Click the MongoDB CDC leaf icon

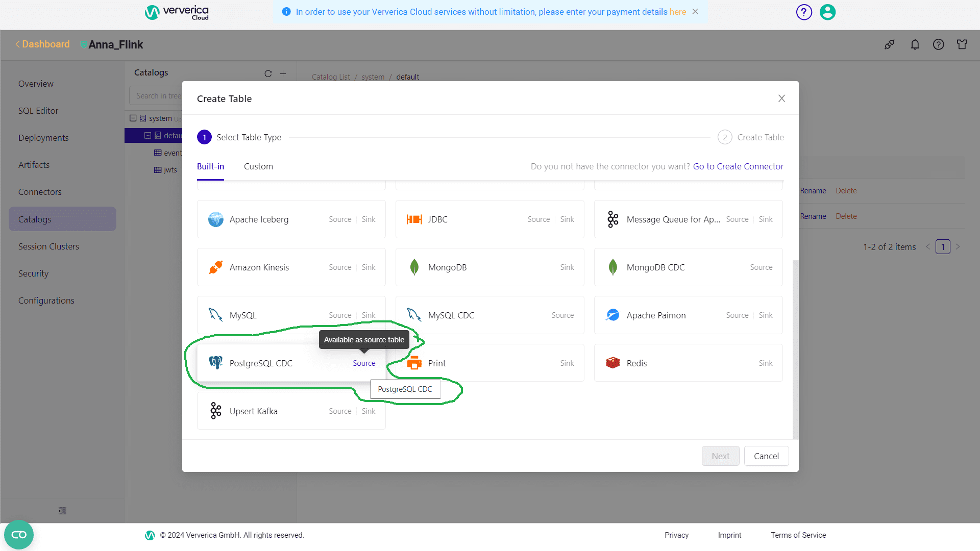(x=613, y=267)
